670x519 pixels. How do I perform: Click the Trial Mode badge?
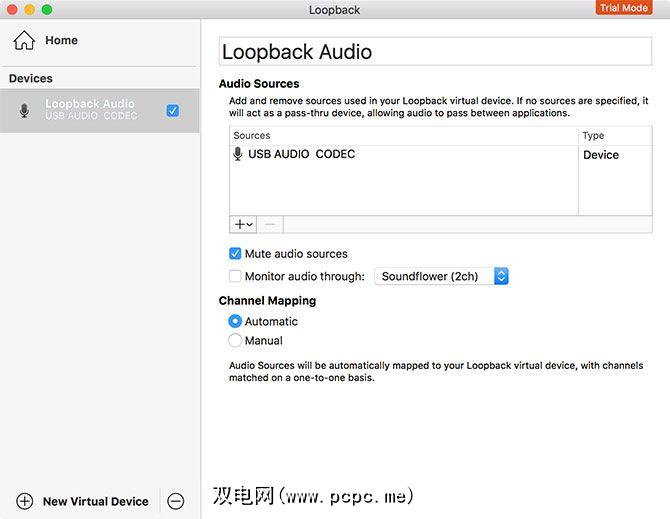pos(623,8)
